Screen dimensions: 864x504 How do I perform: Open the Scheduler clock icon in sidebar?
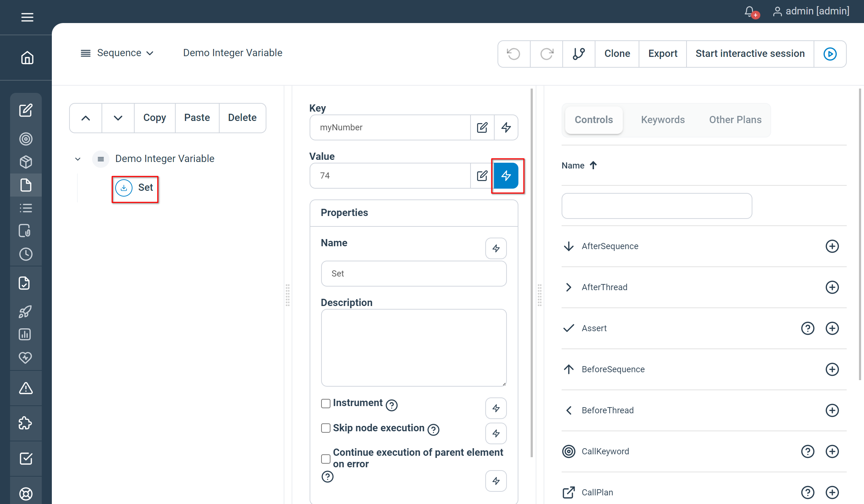point(26,254)
